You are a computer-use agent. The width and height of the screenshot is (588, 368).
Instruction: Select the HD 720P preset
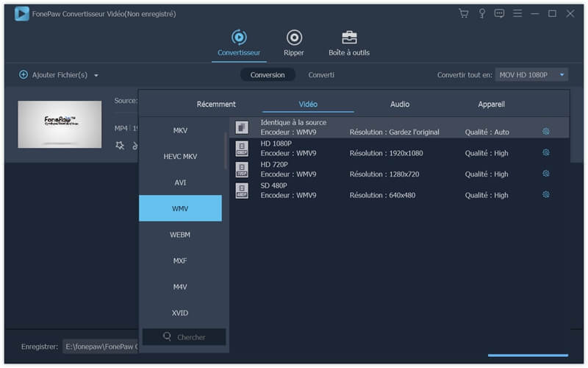pyautogui.click(x=399, y=169)
